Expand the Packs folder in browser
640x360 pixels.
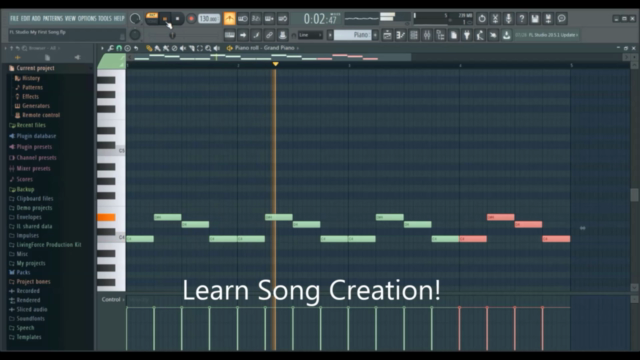point(23,272)
